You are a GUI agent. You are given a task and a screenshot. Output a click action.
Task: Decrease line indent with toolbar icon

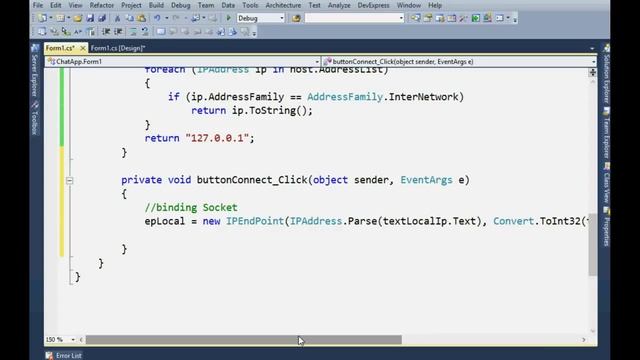coord(106,31)
